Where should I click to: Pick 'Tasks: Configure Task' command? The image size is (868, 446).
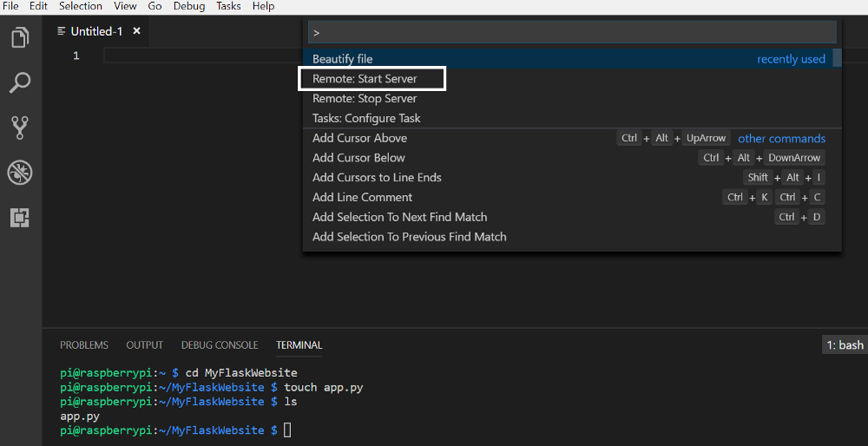tap(366, 118)
